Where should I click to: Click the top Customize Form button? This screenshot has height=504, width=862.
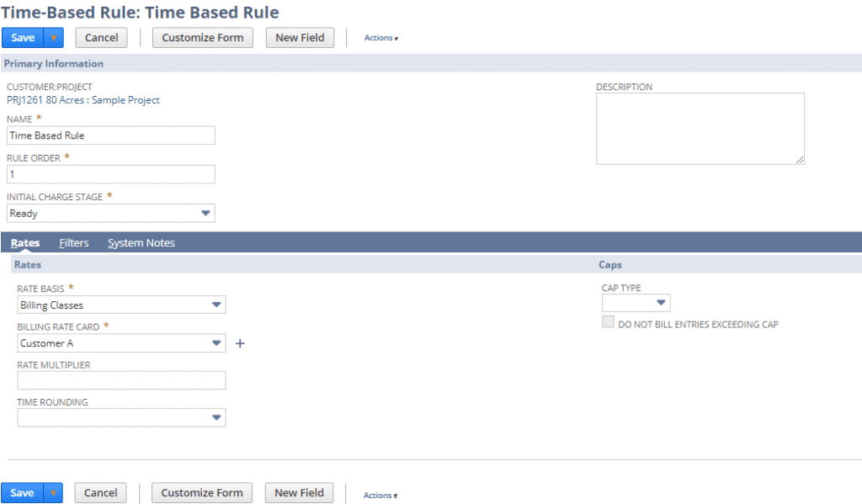click(x=202, y=38)
